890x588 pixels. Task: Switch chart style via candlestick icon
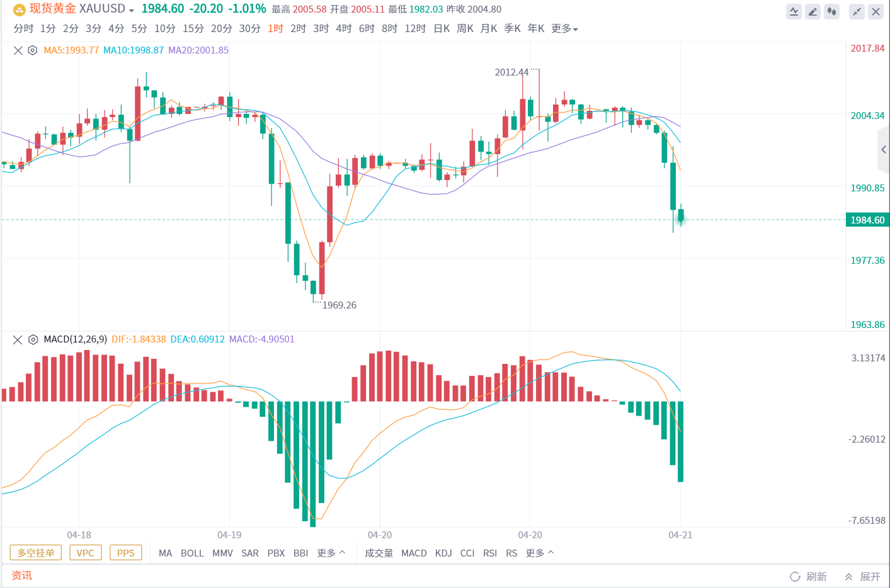[832, 11]
